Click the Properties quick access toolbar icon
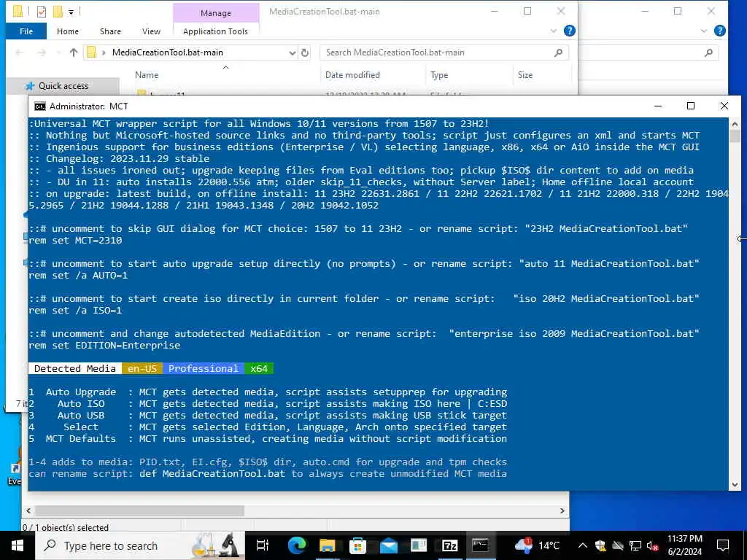 [x=42, y=11]
